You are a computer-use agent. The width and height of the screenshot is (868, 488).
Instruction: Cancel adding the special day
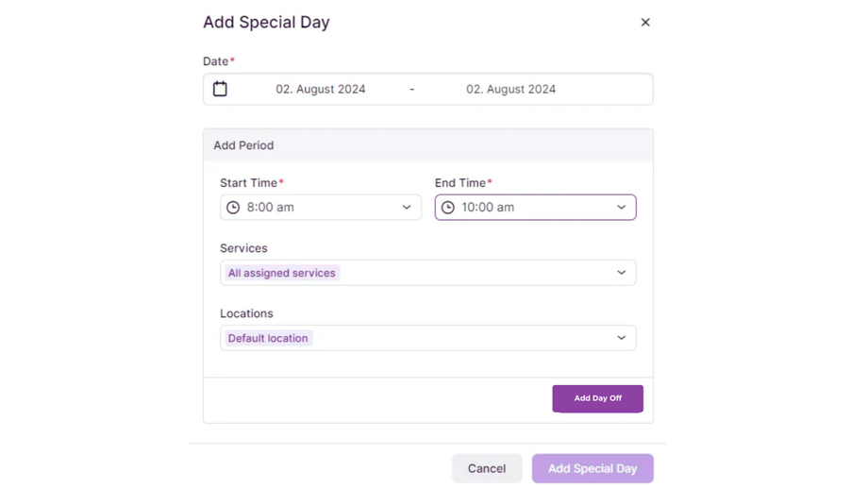[x=487, y=468]
